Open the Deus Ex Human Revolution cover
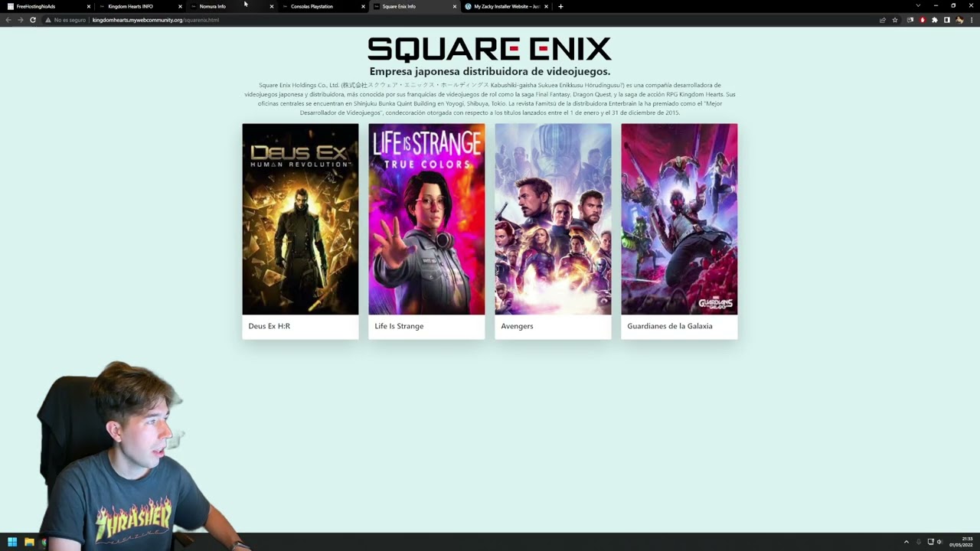This screenshot has height=551, width=980. (x=300, y=219)
